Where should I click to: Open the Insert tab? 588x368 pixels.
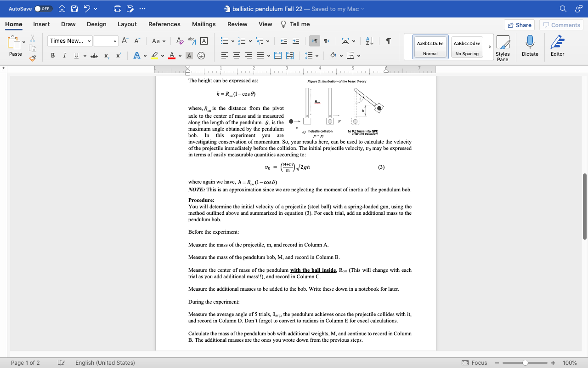click(41, 24)
